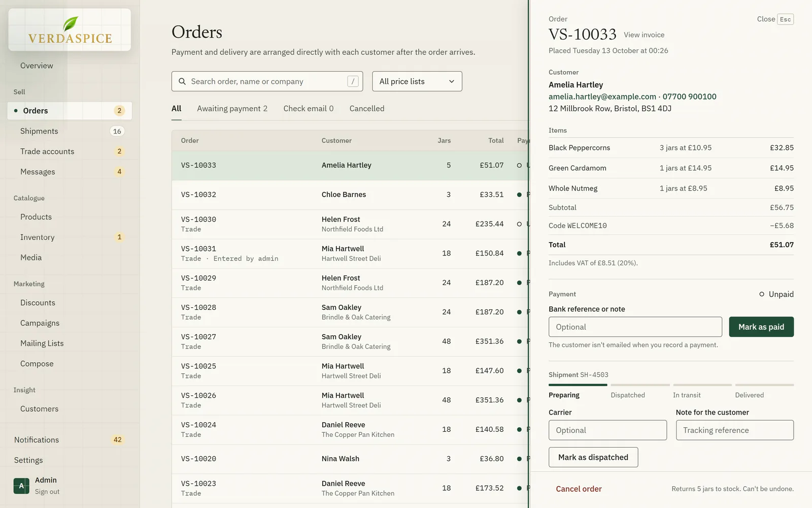This screenshot has width=812, height=508.
Task: Open Shipments in the sidebar
Action: (70, 131)
